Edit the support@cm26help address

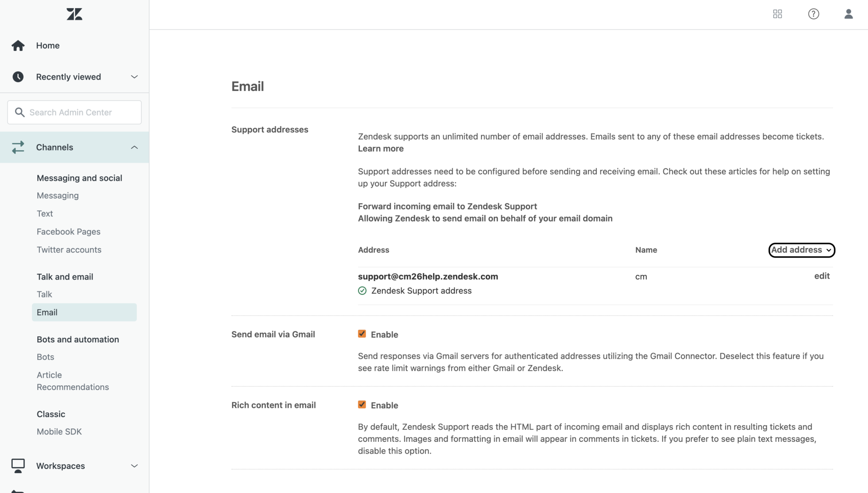pyautogui.click(x=821, y=276)
